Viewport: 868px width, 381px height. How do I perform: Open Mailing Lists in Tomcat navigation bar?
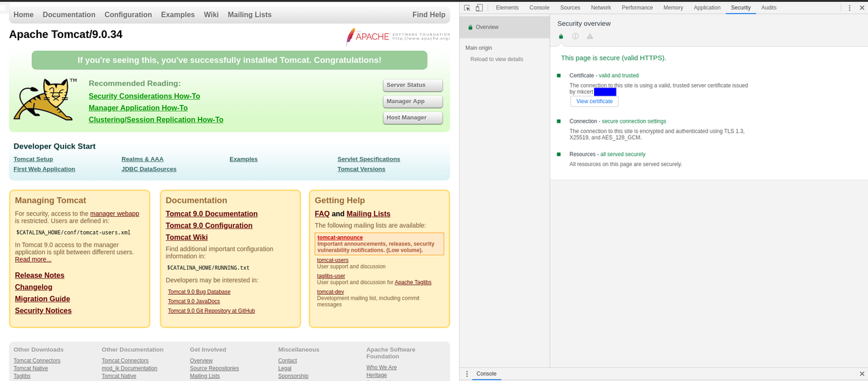click(x=250, y=14)
